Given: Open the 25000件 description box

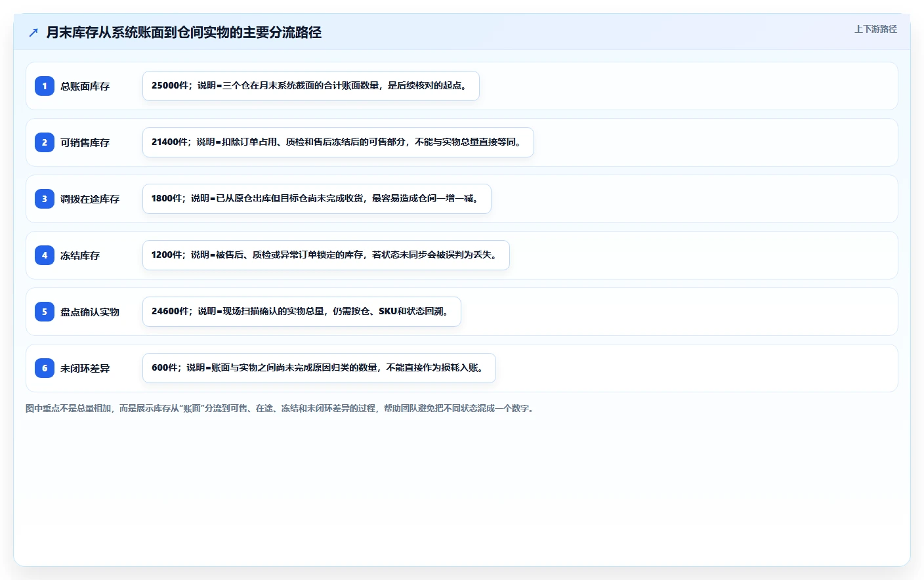Looking at the screenshot, I should tap(311, 86).
